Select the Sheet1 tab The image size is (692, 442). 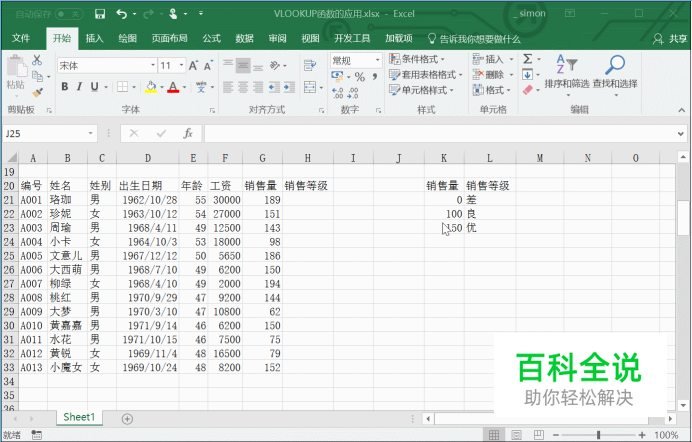pyautogui.click(x=79, y=417)
